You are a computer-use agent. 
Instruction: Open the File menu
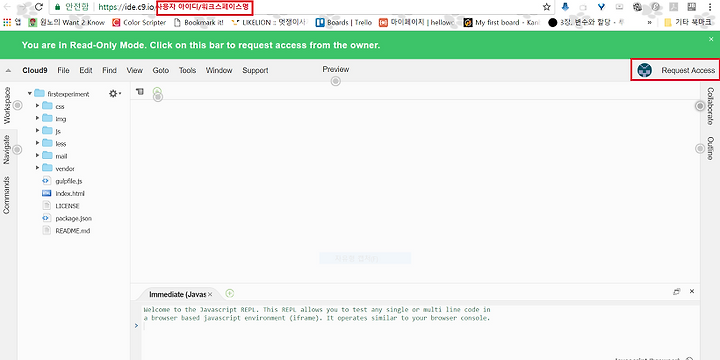pos(63,70)
